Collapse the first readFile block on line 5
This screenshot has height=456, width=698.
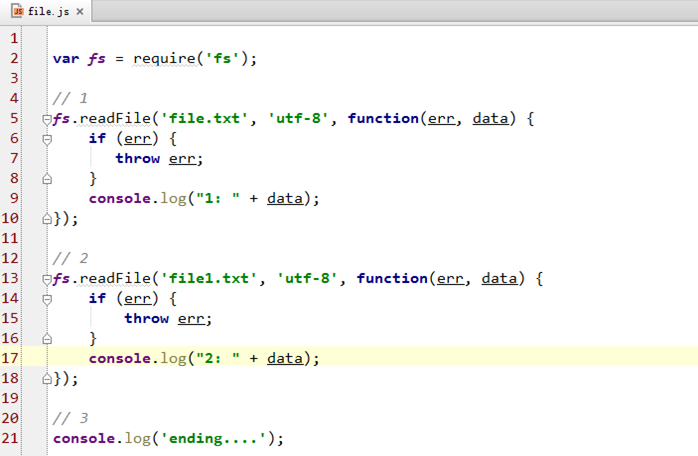[x=46, y=119]
